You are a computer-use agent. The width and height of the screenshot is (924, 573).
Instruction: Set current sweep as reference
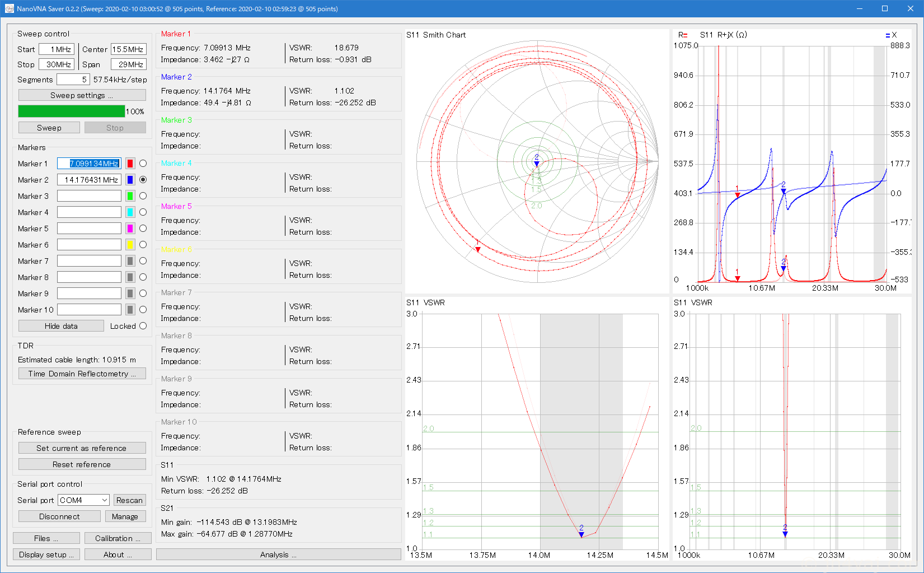point(82,448)
